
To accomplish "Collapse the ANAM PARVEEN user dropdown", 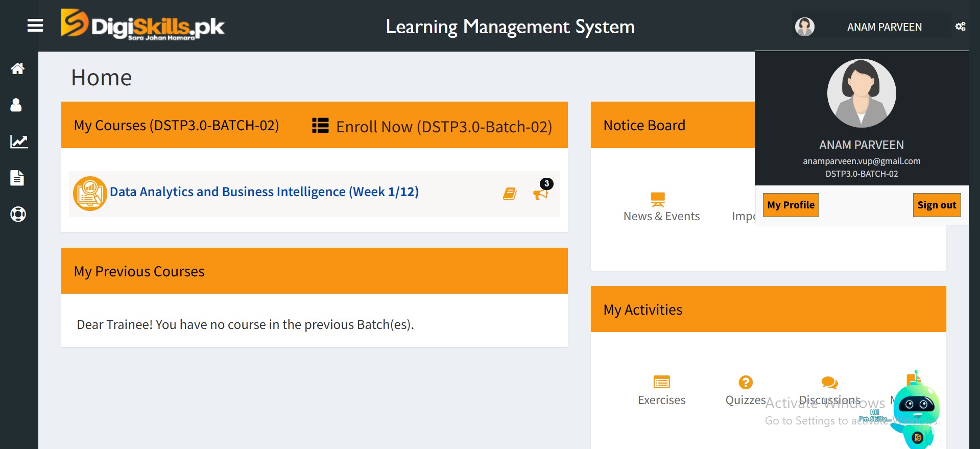I will point(883,27).
